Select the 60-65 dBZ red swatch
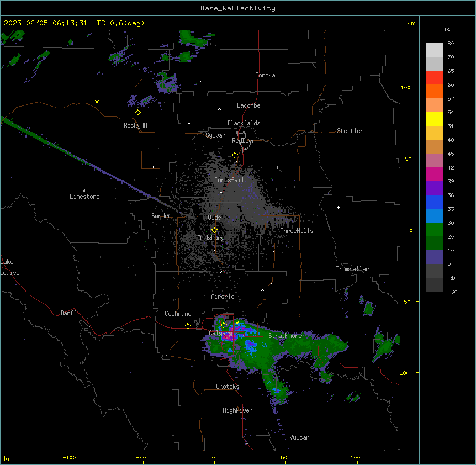This screenshot has width=476, height=465. 434,78
